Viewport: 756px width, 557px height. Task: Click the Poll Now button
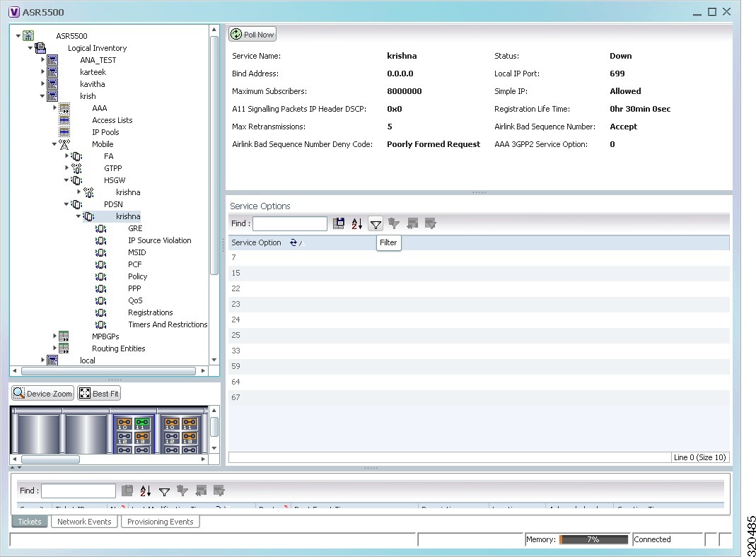(x=252, y=34)
